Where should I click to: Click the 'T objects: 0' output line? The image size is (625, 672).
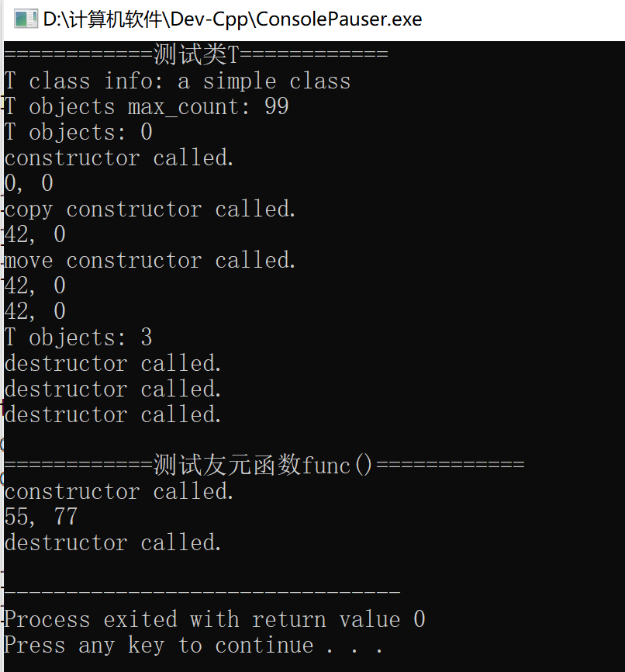(78, 132)
